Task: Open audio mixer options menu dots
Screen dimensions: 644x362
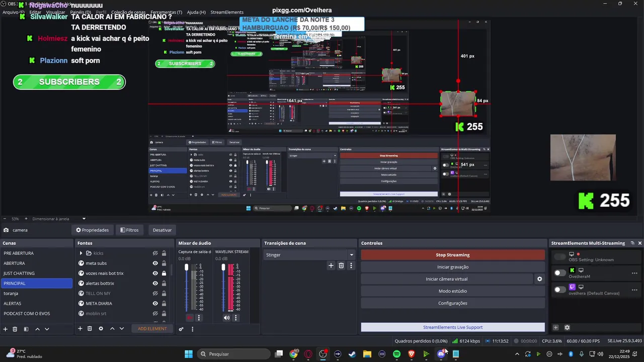Action: pos(192,329)
